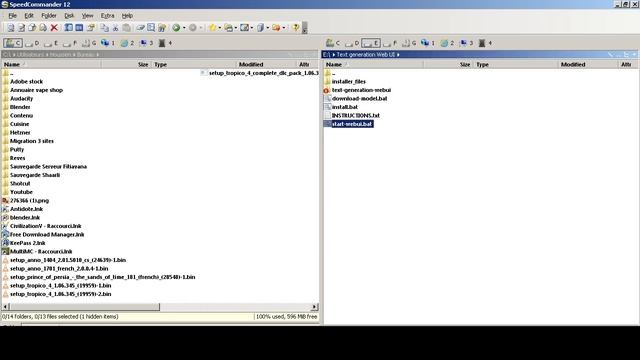Click location 3 icon in left drive bar
Image resolution: width=640 pixels, height=360 pixels.
click(x=146, y=43)
